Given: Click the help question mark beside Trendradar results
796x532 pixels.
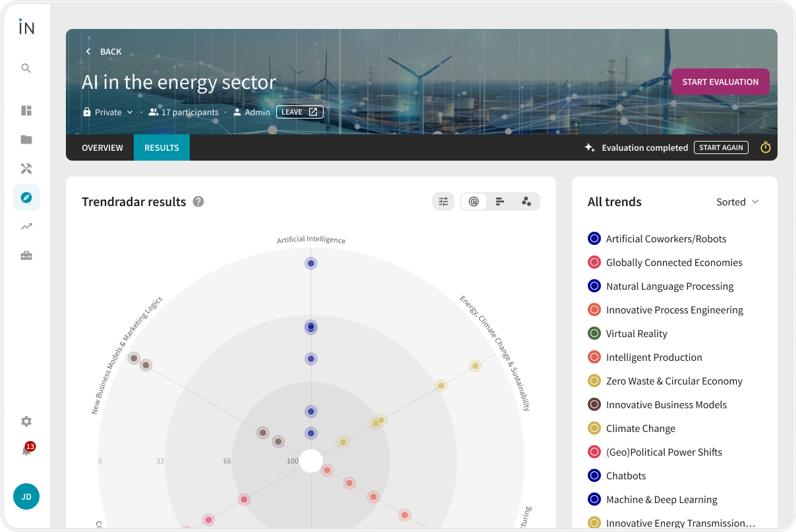Looking at the screenshot, I should [198, 201].
